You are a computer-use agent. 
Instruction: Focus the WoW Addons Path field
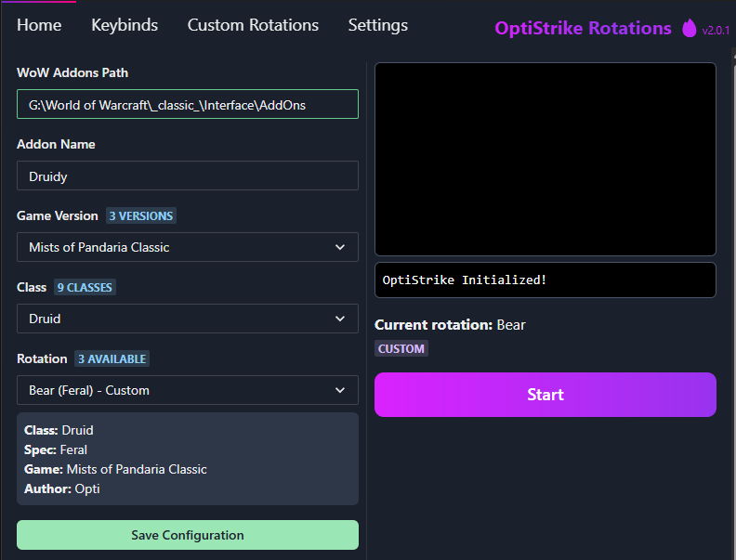(x=188, y=104)
